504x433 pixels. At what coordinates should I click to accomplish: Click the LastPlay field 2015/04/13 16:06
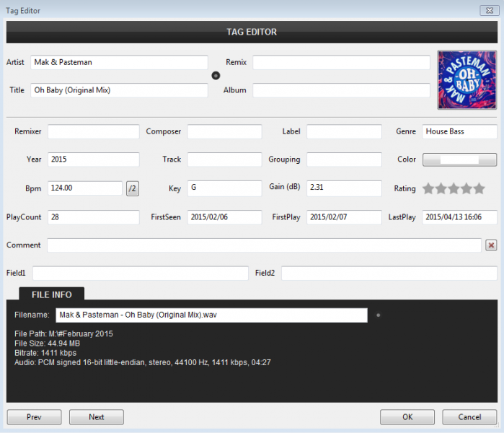(x=459, y=217)
